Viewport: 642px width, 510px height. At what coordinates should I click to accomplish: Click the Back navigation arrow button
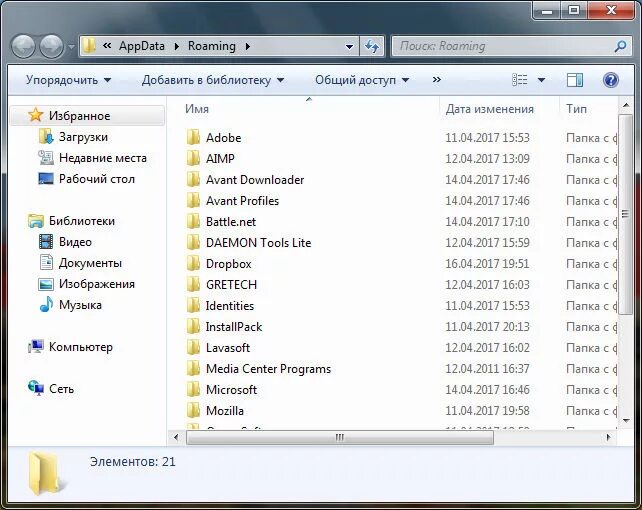[x=23, y=46]
